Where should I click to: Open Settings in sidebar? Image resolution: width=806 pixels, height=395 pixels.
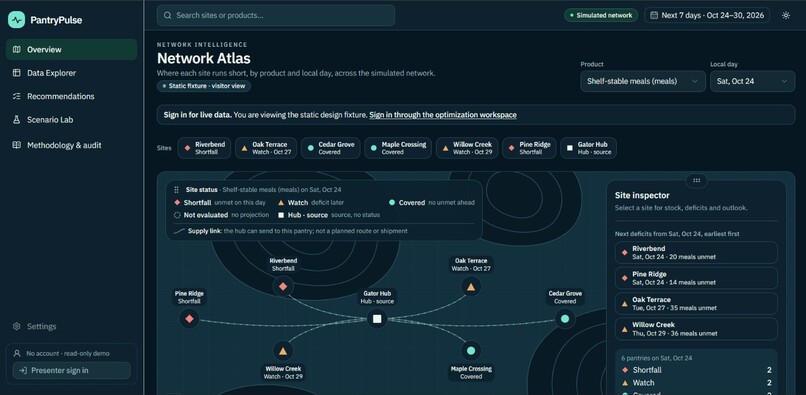71,327
